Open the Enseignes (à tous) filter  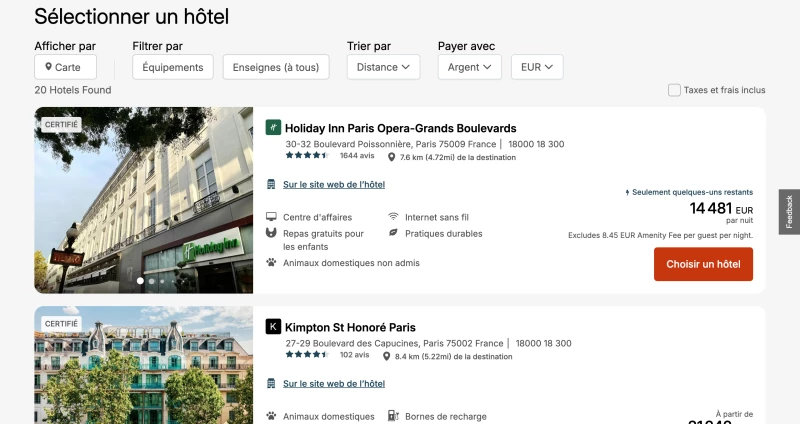276,67
